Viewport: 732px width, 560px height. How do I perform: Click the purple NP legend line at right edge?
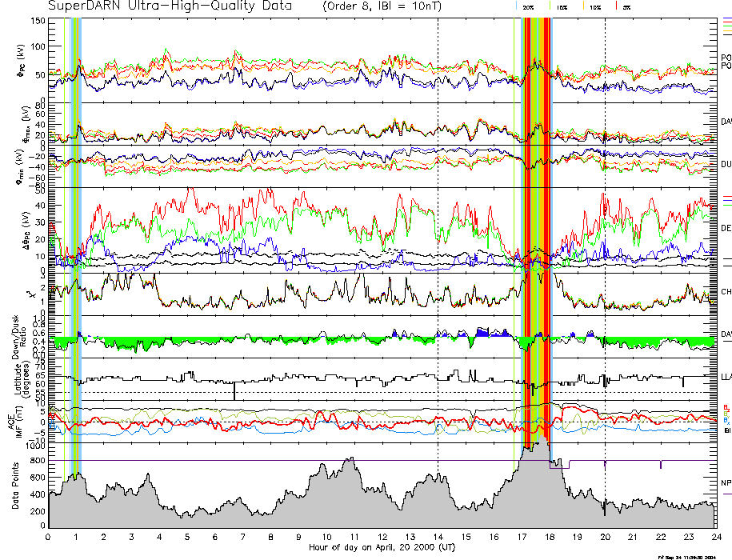click(x=727, y=494)
